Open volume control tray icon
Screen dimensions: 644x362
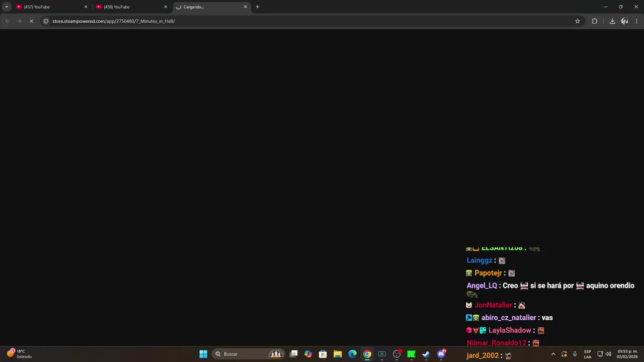[608, 354]
